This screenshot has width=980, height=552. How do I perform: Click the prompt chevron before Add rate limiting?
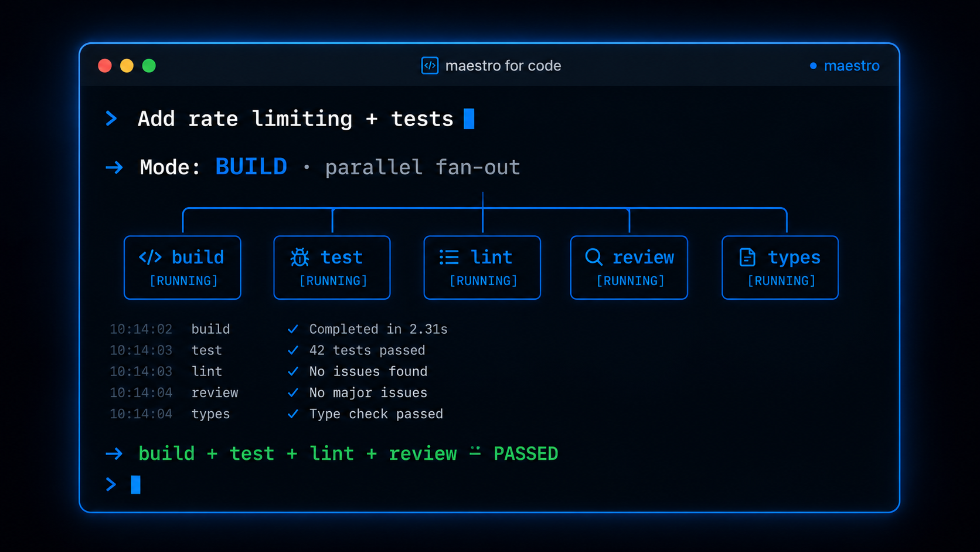coord(111,118)
